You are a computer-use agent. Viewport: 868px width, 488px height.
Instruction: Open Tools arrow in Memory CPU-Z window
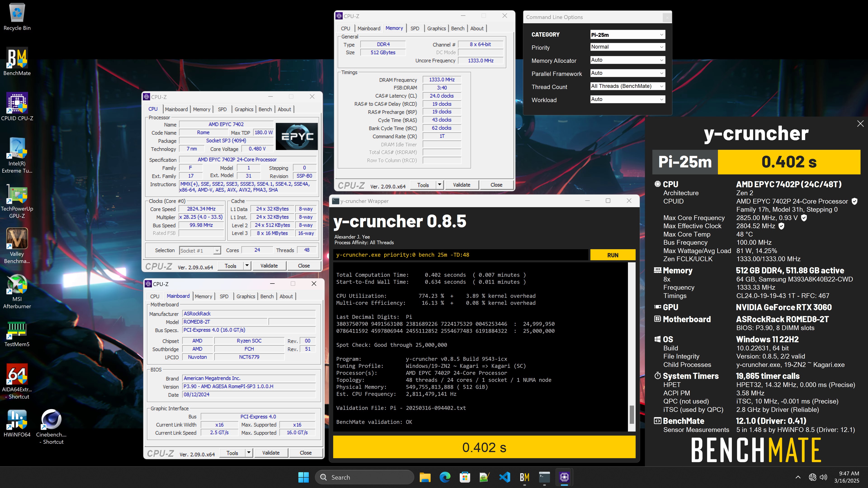point(439,185)
